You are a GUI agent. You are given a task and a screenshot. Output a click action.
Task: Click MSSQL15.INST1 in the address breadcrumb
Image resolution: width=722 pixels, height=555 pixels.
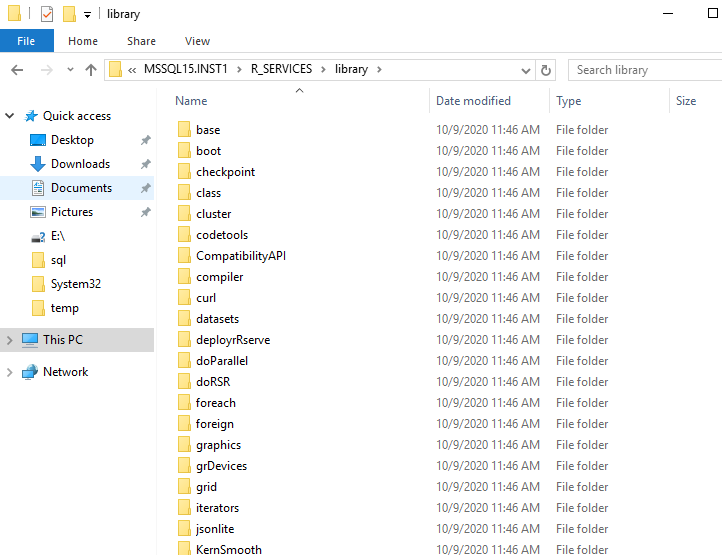coord(186,69)
